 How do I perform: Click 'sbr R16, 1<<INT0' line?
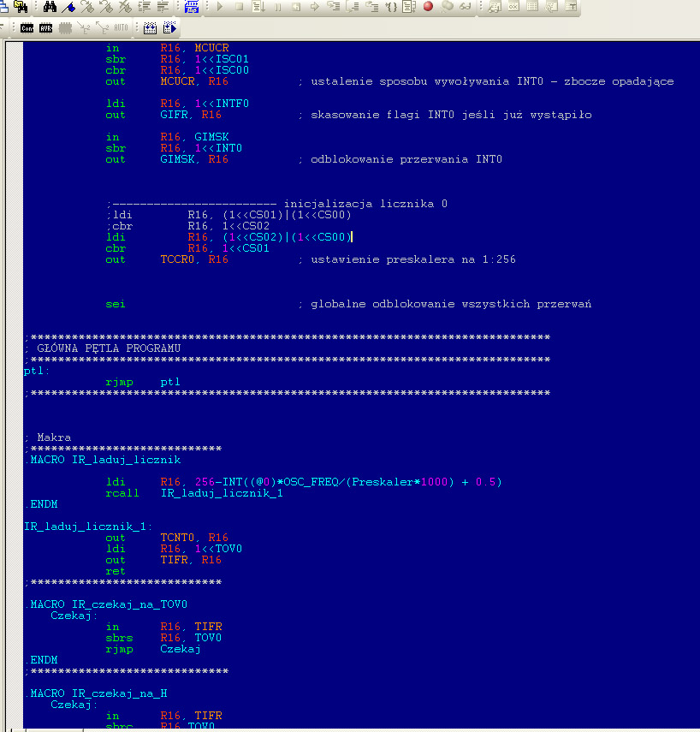[174, 148]
